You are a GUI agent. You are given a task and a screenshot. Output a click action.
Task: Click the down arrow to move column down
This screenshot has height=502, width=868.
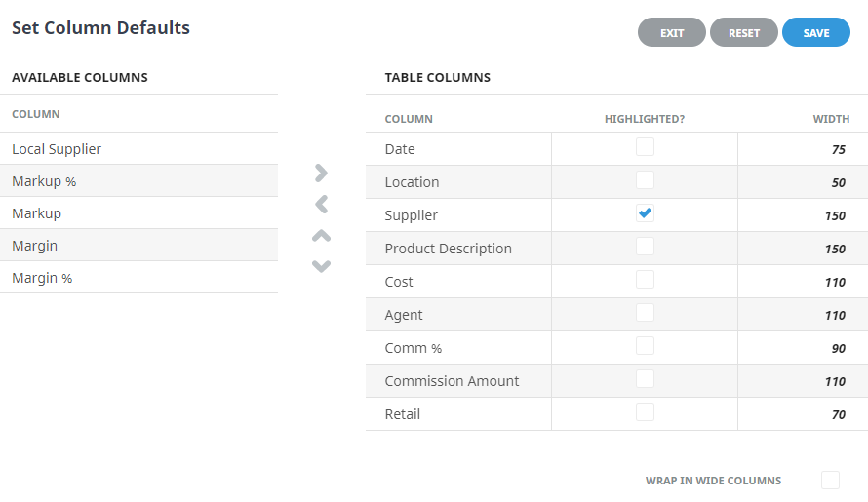tap(321, 266)
